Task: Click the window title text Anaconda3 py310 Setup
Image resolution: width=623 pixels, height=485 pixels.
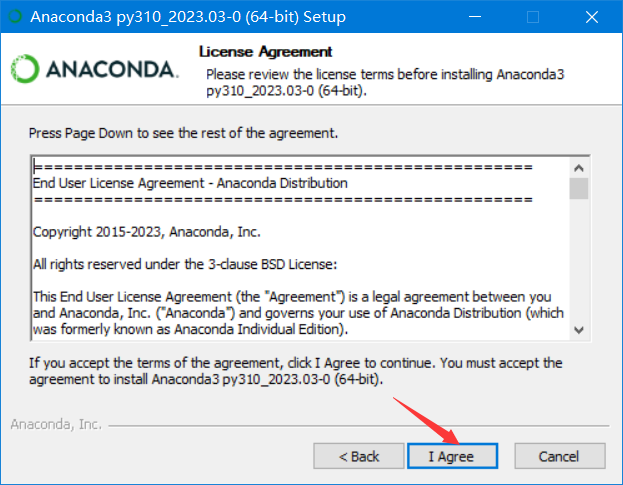Action: (188, 17)
